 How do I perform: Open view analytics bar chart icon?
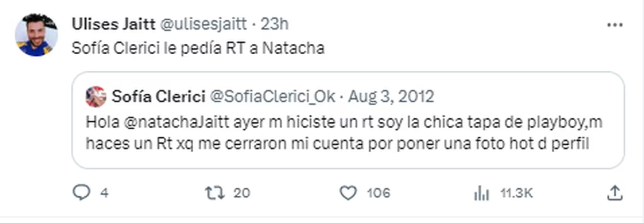[x=481, y=193]
